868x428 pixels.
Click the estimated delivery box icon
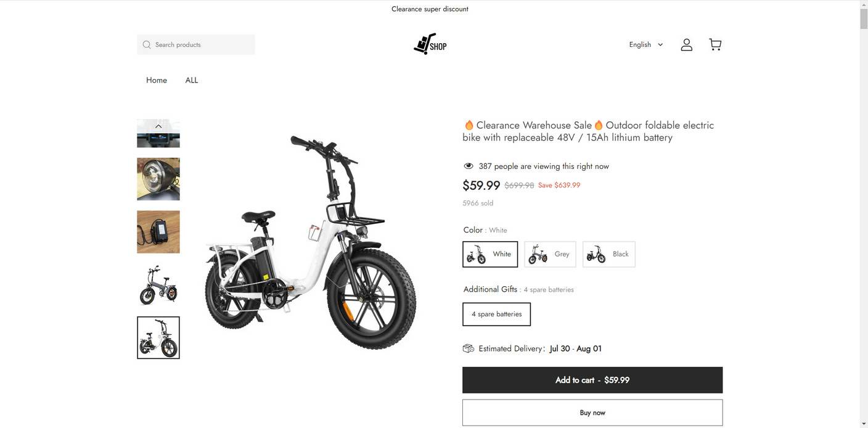click(469, 348)
